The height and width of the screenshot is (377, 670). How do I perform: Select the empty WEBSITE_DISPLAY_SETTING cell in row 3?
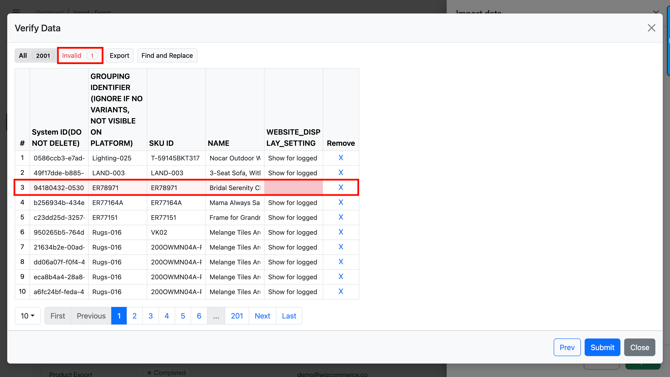coord(294,188)
